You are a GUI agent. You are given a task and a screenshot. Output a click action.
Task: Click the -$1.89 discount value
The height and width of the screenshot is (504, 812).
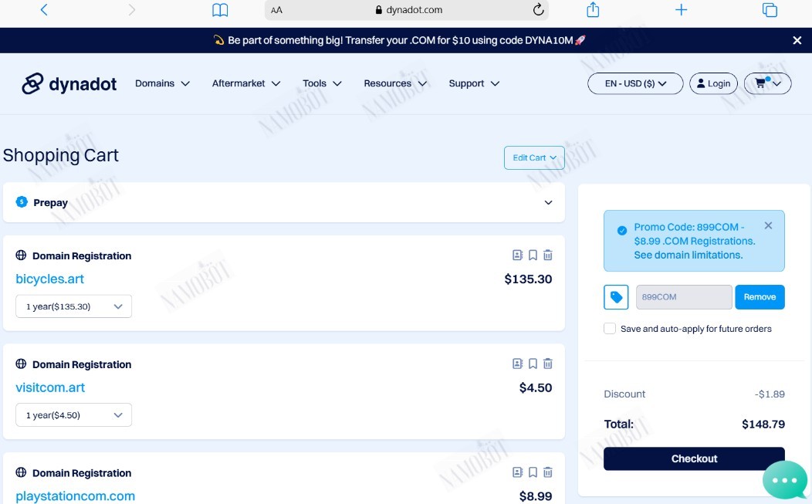(x=770, y=394)
